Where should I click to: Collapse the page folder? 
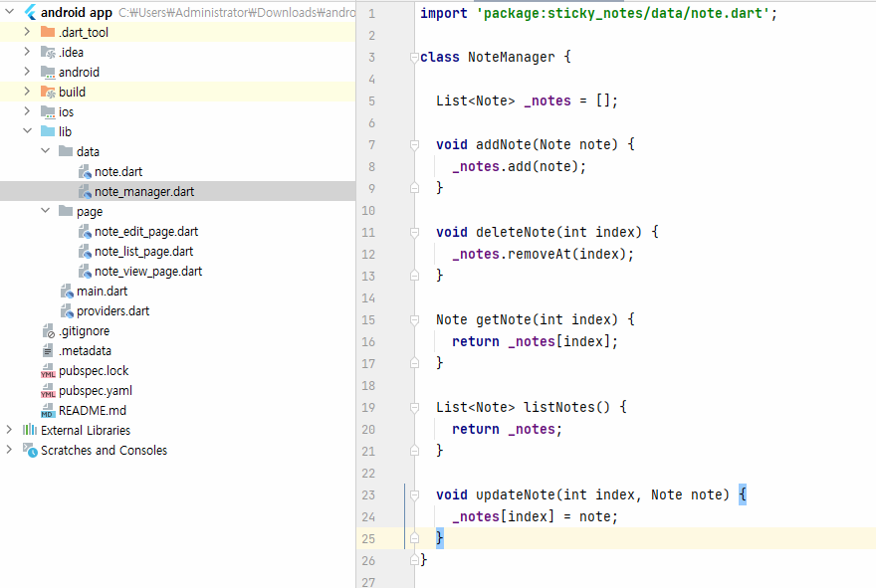(46, 211)
